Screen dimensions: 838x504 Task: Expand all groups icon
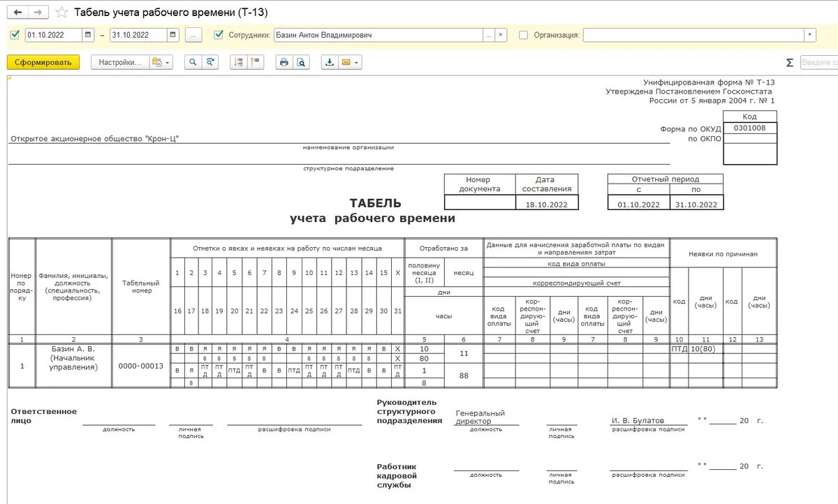pyautogui.click(x=239, y=62)
